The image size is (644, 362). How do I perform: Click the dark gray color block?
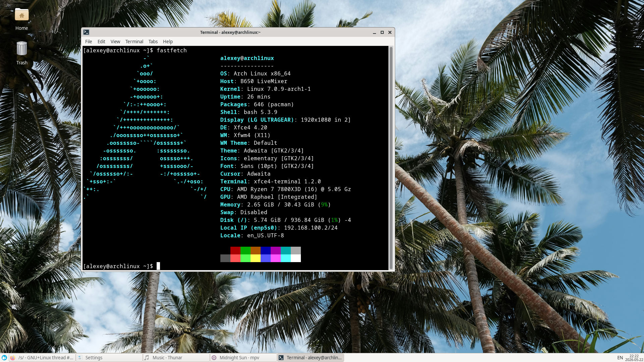coord(225,258)
